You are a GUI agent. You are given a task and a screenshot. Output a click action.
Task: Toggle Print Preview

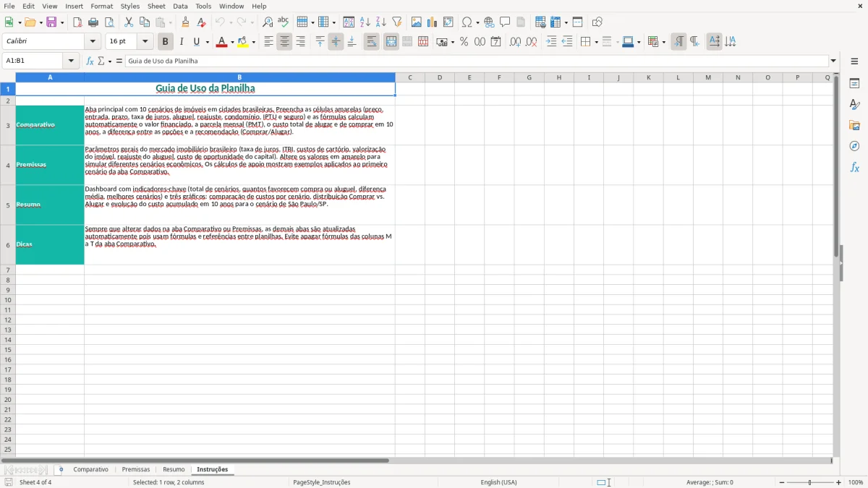click(109, 22)
